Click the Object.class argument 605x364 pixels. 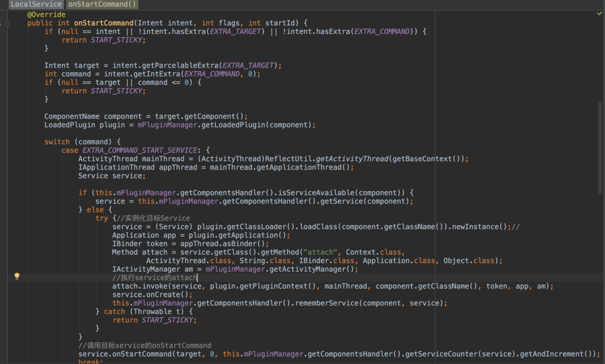[x=469, y=261]
